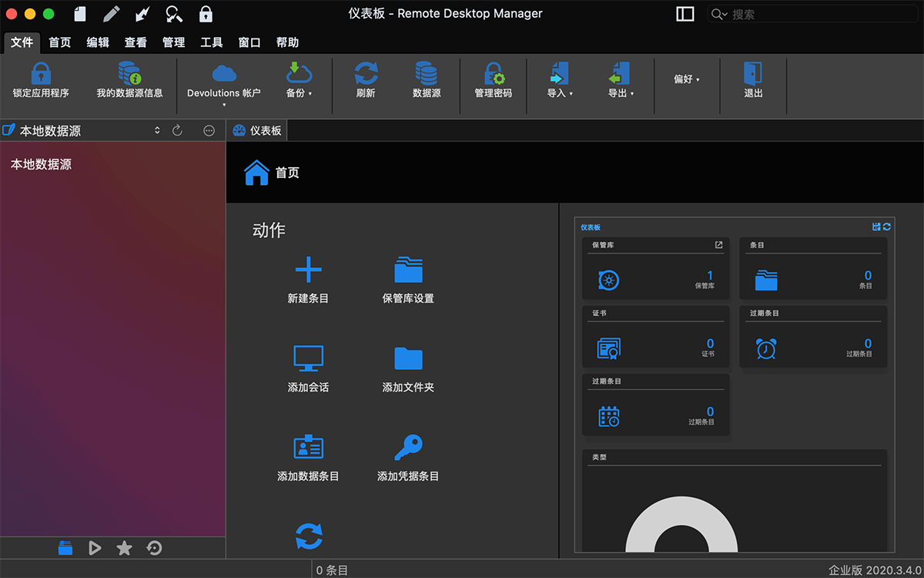Click the 企业版 2020.3.4.0 version text

(874, 570)
